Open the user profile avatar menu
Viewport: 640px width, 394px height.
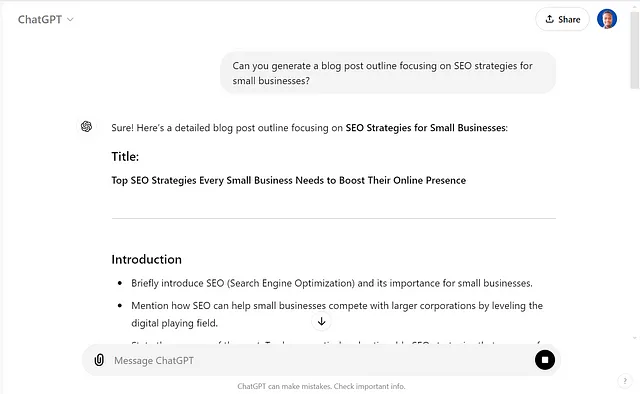click(x=607, y=19)
